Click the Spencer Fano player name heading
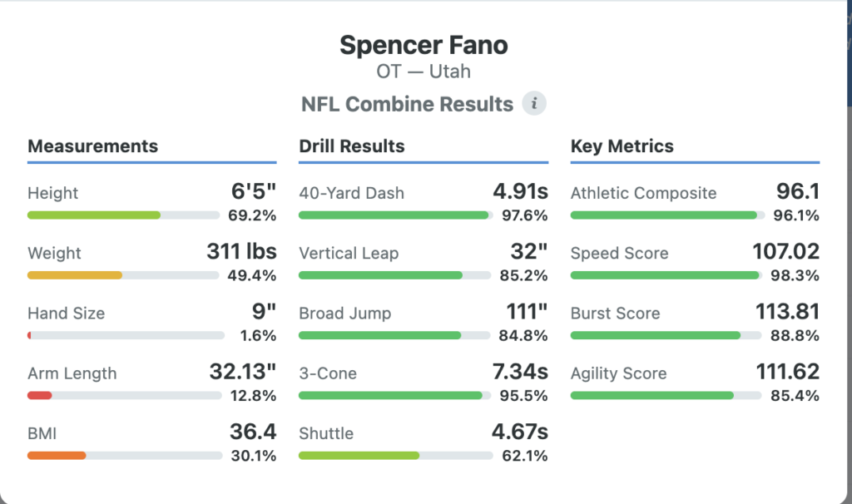 [x=424, y=45]
